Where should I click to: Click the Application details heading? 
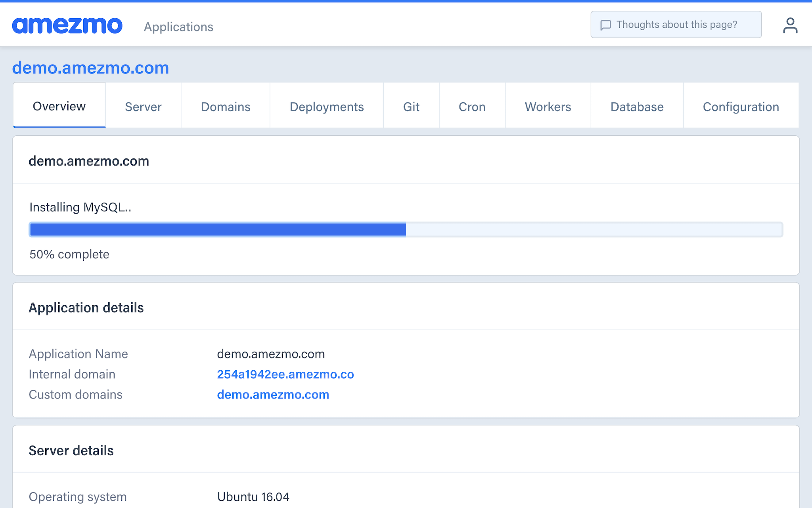pyautogui.click(x=86, y=308)
